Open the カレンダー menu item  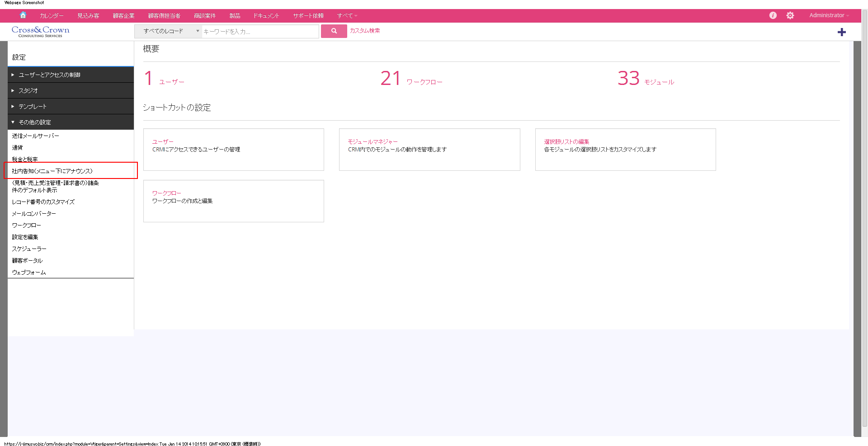pyautogui.click(x=51, y=15)
